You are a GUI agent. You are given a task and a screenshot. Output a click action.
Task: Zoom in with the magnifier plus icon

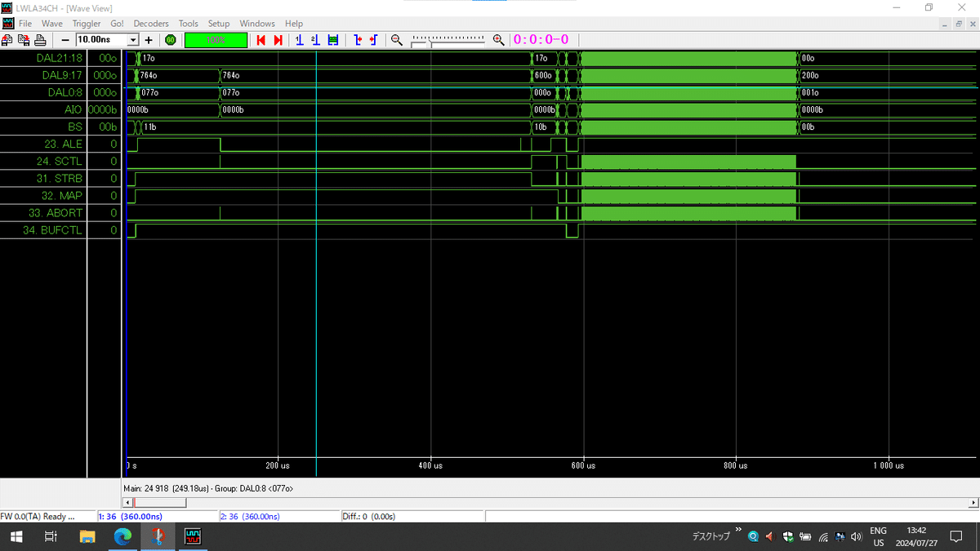[x=499, y=39]
